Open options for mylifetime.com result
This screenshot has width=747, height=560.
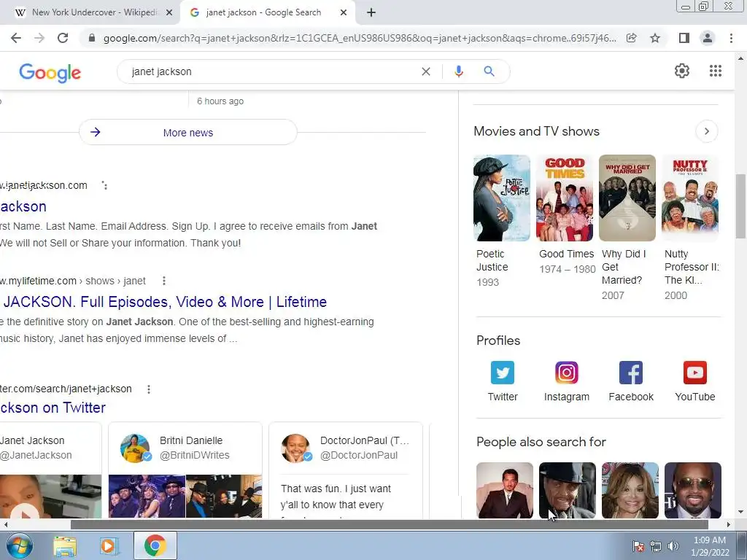164,281
